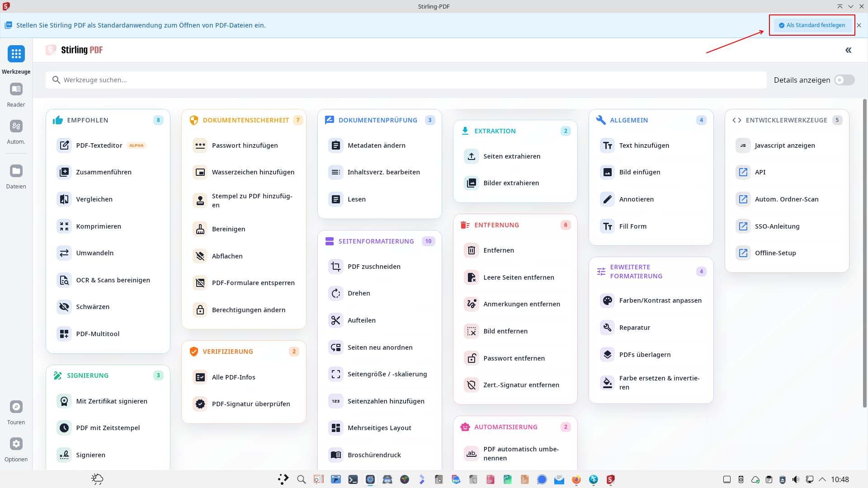Open the Aufteilen scissors tool icon

pyautogui.click(x=335, y=320)
